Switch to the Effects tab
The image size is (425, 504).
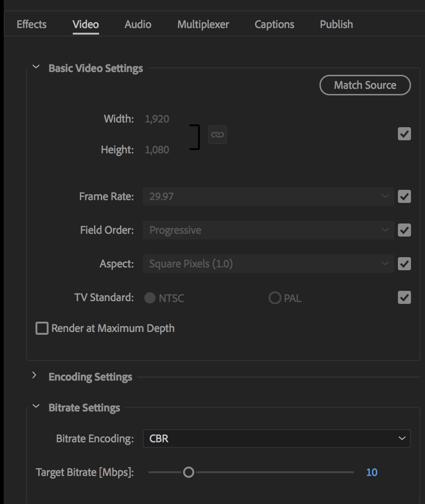point(31,24)
